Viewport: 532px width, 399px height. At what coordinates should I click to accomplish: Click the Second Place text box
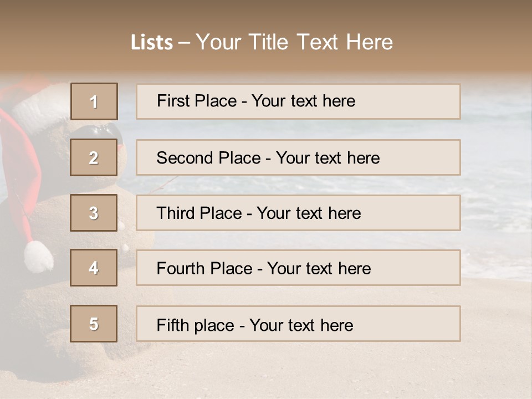tap(298, 158)
